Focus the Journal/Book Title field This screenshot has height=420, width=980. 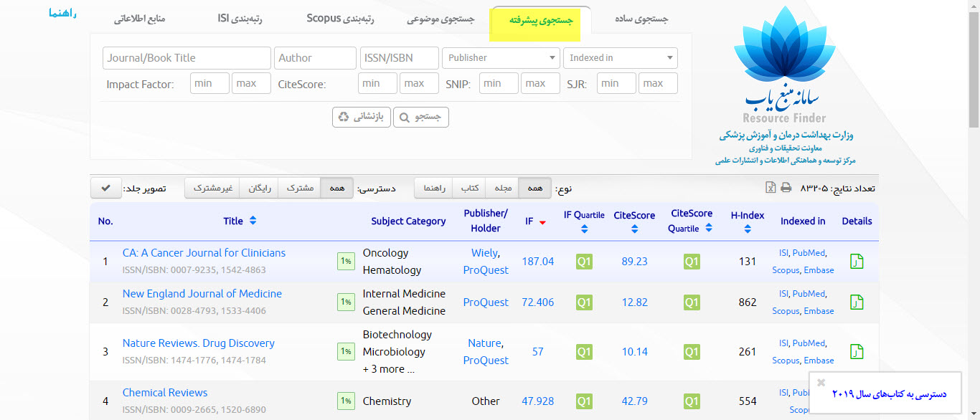pyautogui.click(x=187, y=58)
